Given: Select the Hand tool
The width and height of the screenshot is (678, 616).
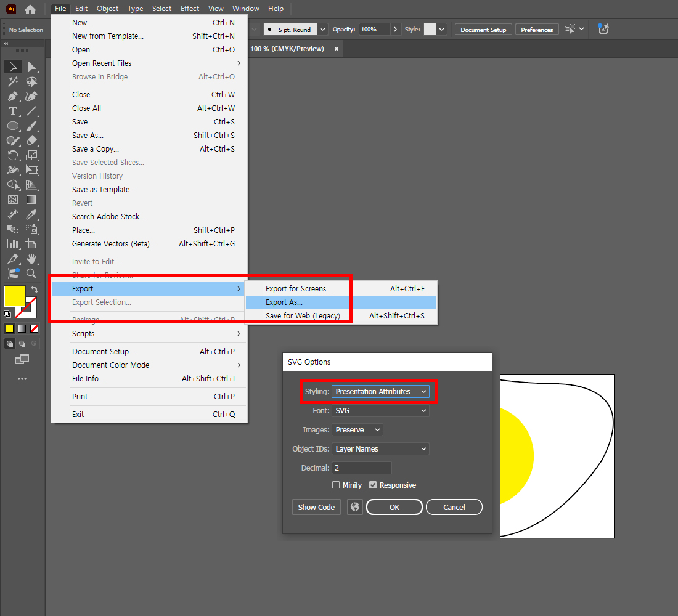Looking at the screenshot, I should click(x=31, y=259).
